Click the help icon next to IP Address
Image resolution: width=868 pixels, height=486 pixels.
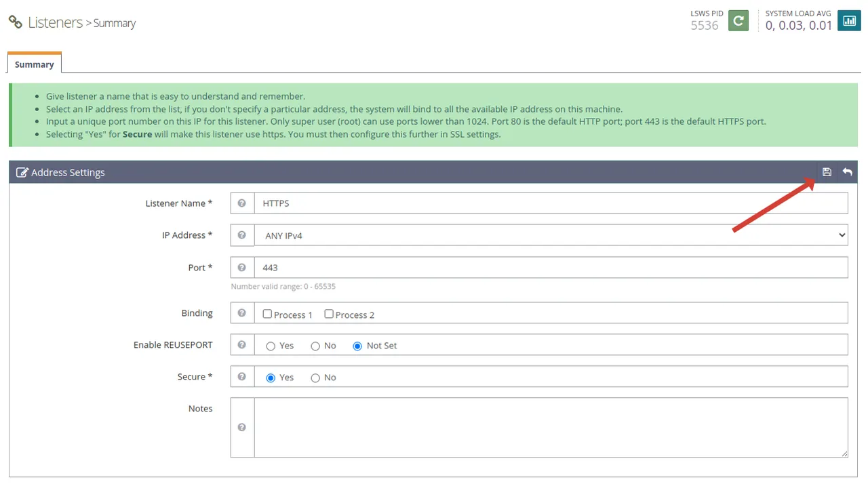click(x=242, y=235)
